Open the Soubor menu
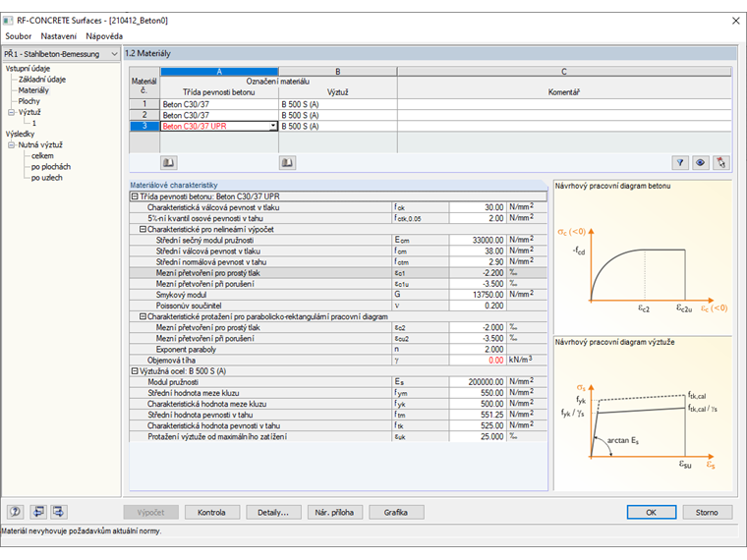The image size is (747, 560). click(x=18, y=36)
